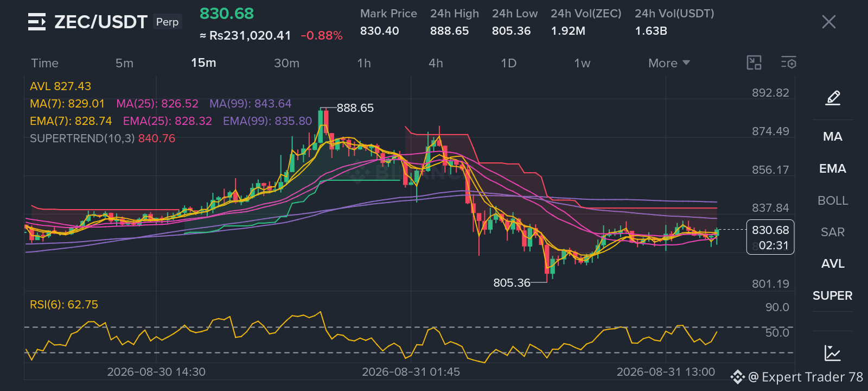Switch to the 5m timeframe
868x391 pixels.
click(124, 63)
